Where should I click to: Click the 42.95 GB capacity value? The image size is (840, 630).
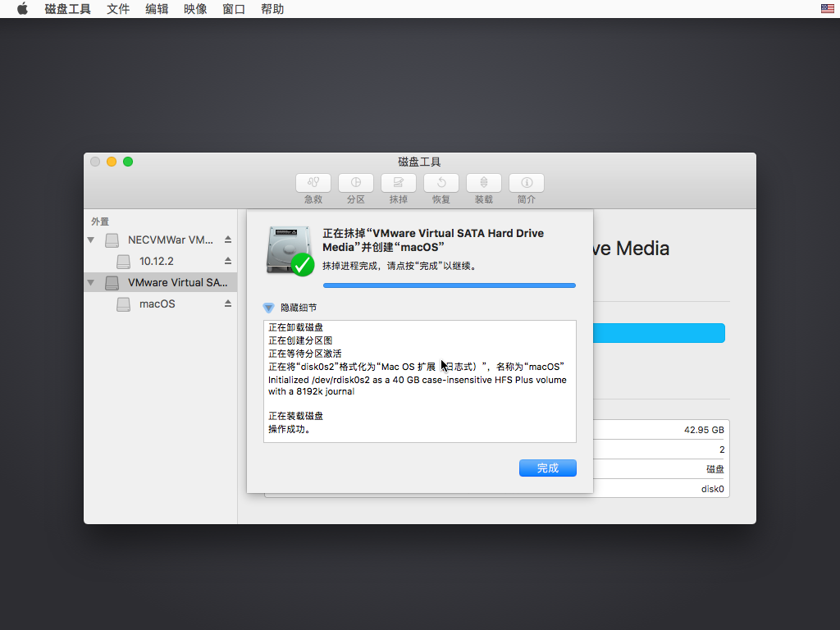pos(704,430)
